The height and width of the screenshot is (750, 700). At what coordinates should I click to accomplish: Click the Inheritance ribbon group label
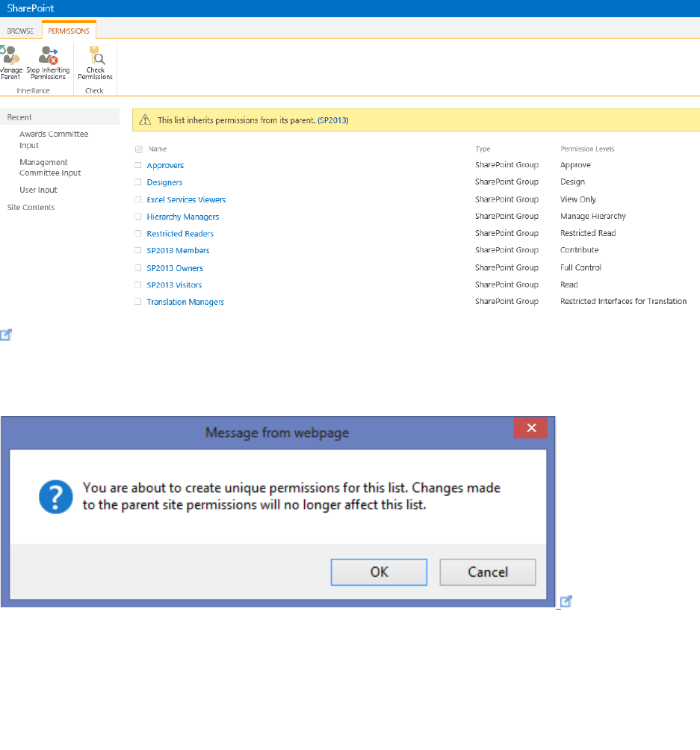click(x=33, y=90)
